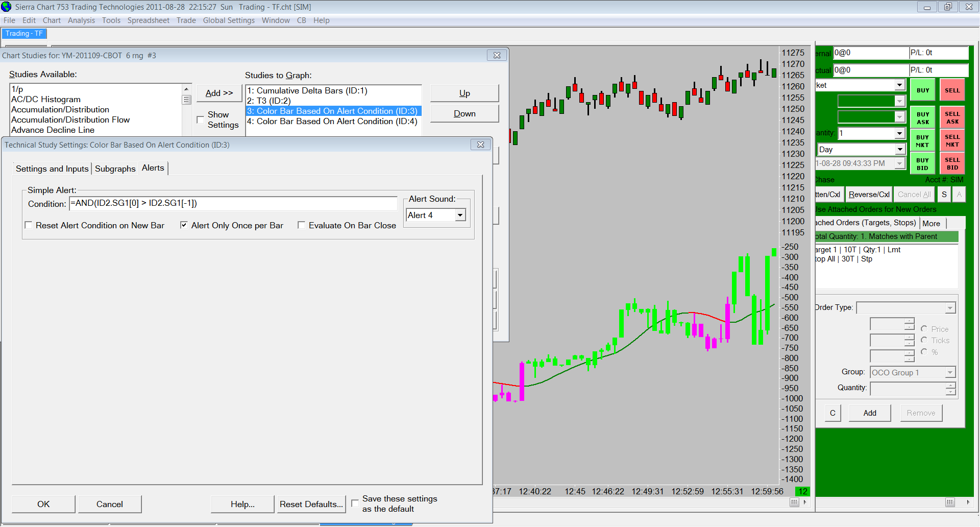Switch to Settings and Inputs tab
This screenshot has width=980, height=527.
[52, 169]
